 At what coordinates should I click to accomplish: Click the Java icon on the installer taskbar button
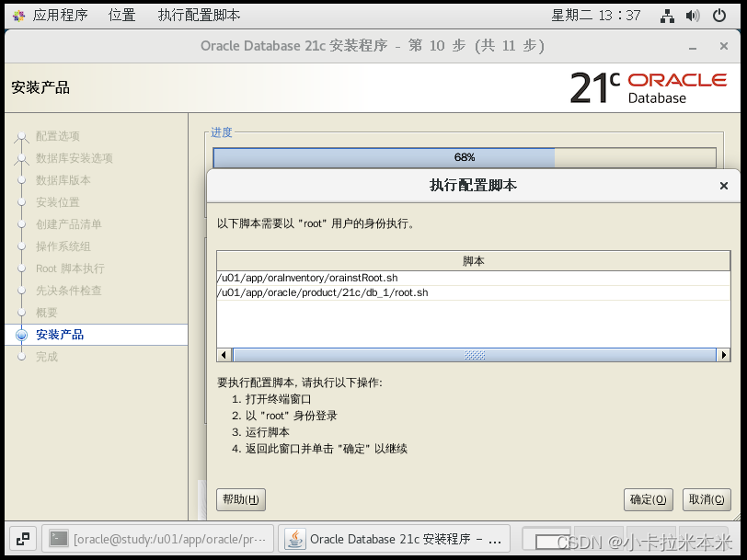tap(293, 538)
